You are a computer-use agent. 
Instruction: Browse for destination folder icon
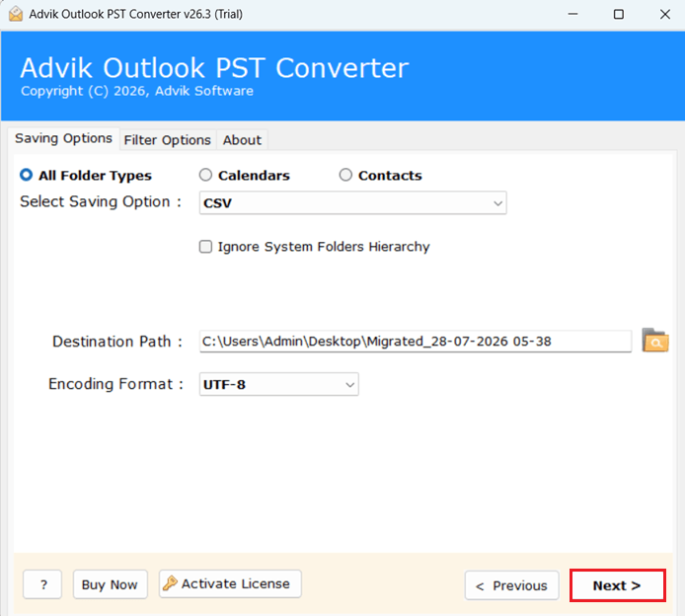click(654, 341)
